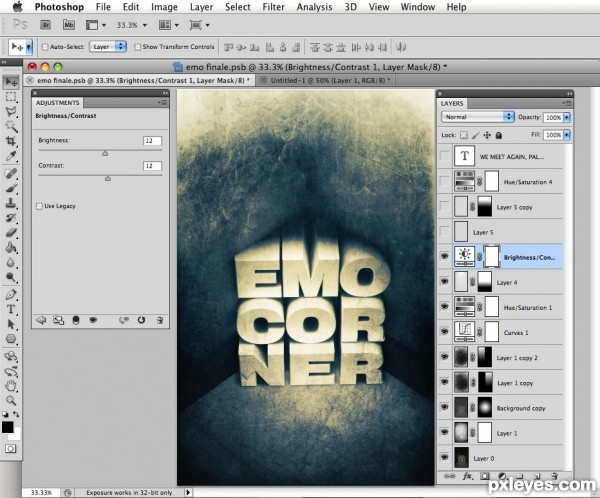This screenshot has width=600, height=498.
Task: Select Layer 1 copy 2 layer
Action: tap(507, 358)
